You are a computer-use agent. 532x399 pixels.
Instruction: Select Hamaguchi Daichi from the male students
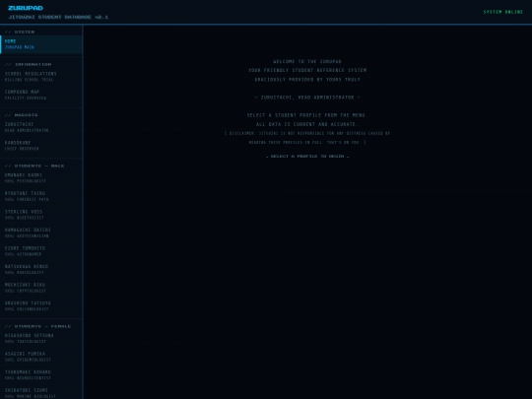tap(41, 233)
